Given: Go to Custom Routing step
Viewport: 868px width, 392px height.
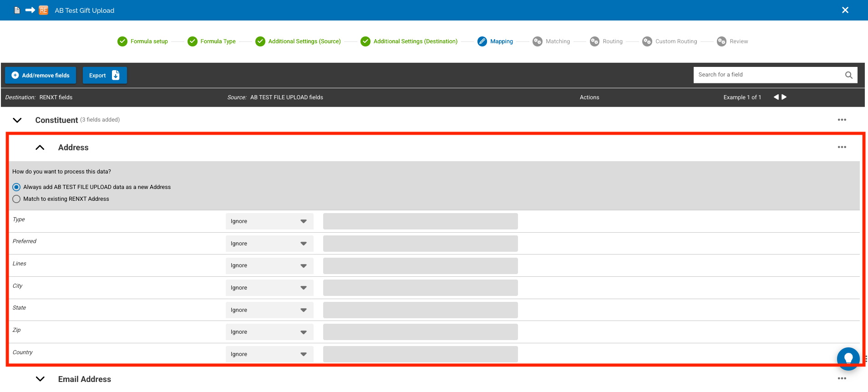Looking at the screenshot, I should click(x=670, y=41).
